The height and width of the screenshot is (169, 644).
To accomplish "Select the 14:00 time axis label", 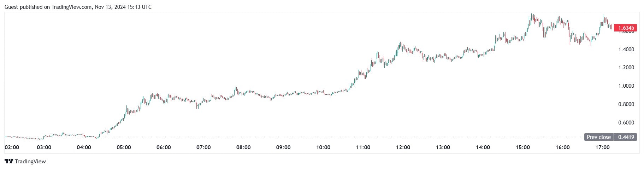I will coord(483,147).
